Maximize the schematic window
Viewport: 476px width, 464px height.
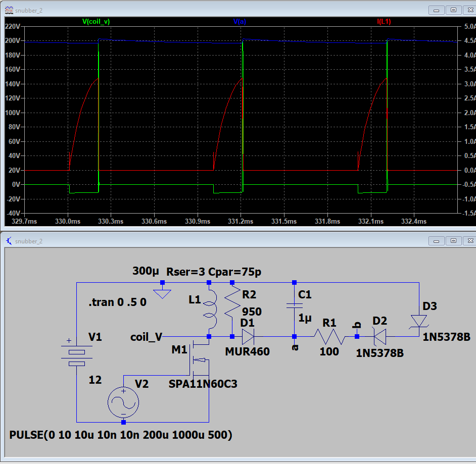[453, 241]
